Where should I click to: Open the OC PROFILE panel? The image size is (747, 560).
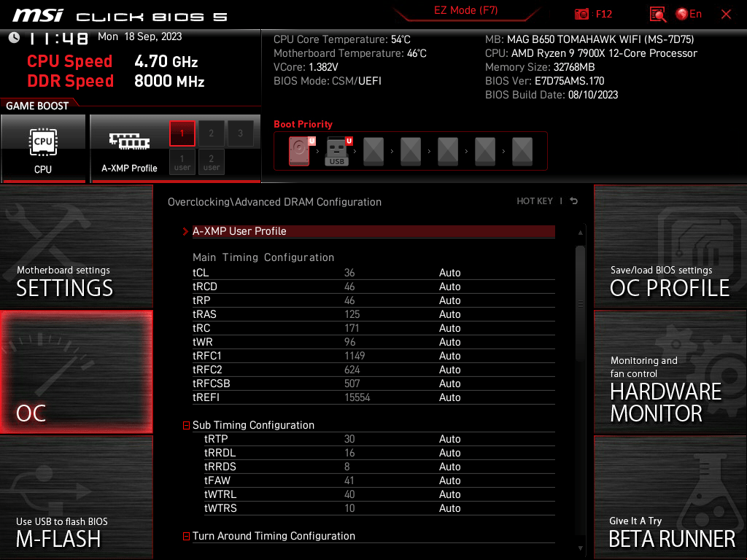[x=670, y=246]
